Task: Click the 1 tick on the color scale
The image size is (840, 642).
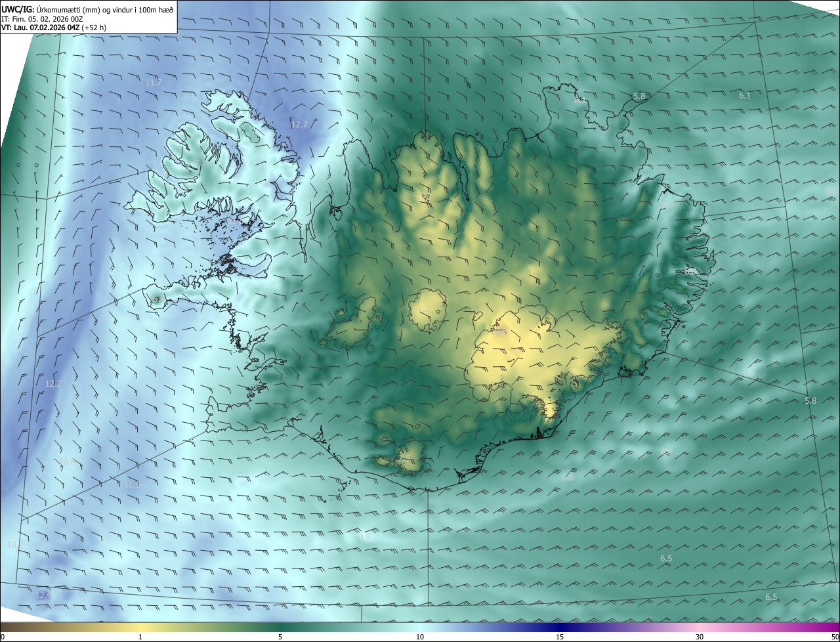Action: 140,637
